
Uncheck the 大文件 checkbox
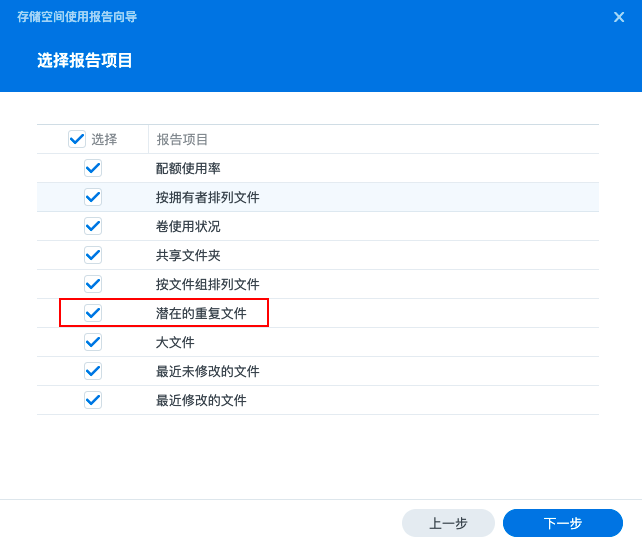pyautogui.click(x=93, y=342)
